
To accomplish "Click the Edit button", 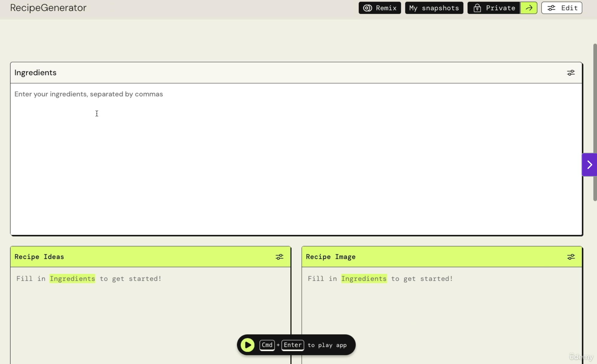I will (561, 8).
